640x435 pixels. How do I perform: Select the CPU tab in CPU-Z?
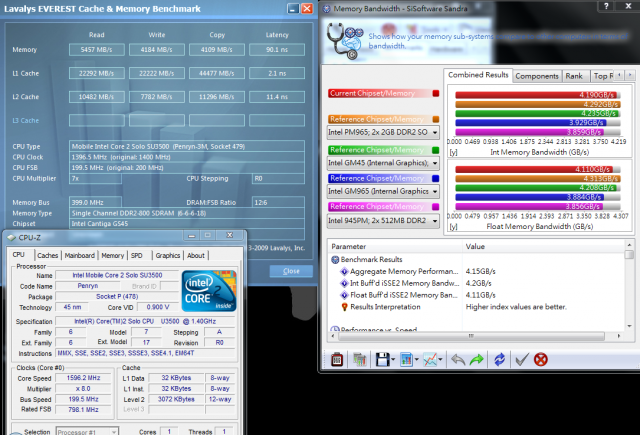coord(19,255)
